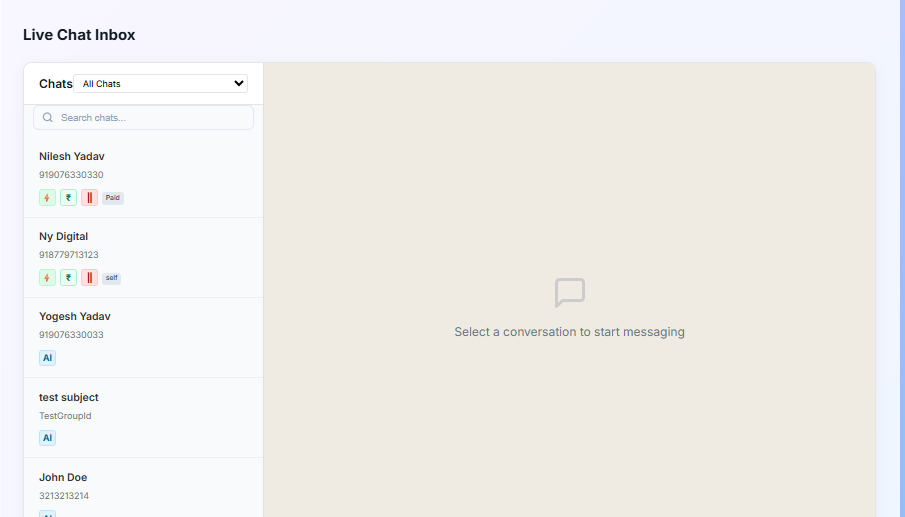Click the Paid tag on Nilesh Yadav
The image size is (905, 517).
point(113,198)
